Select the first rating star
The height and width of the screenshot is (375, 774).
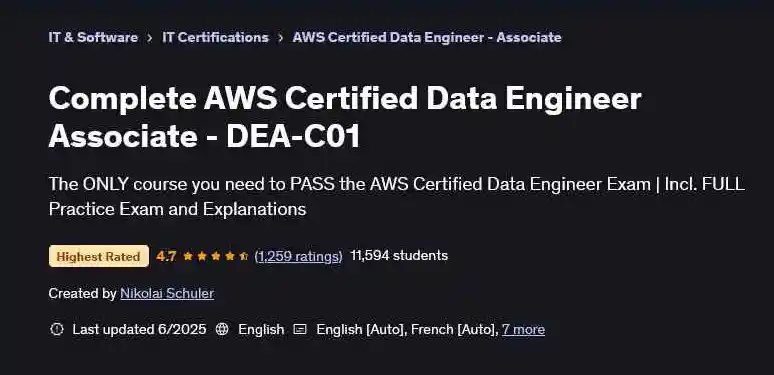188,256
